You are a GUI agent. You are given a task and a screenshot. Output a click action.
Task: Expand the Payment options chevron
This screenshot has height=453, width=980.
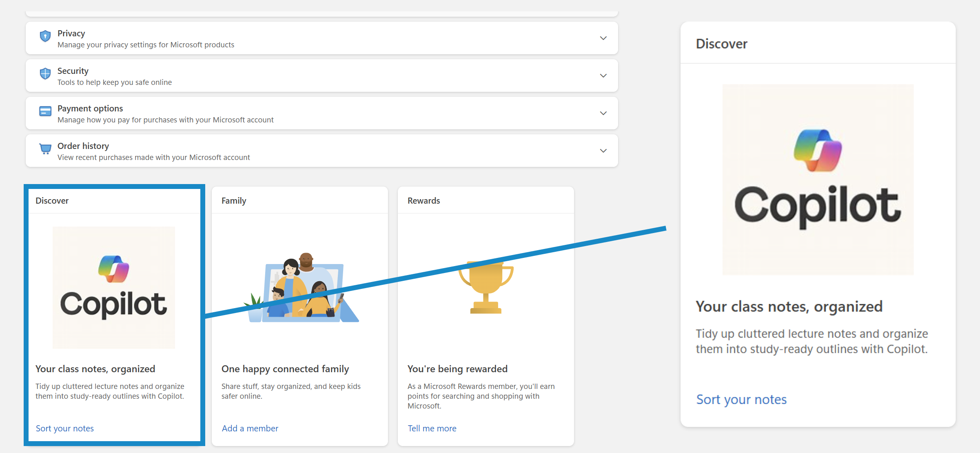603,113
